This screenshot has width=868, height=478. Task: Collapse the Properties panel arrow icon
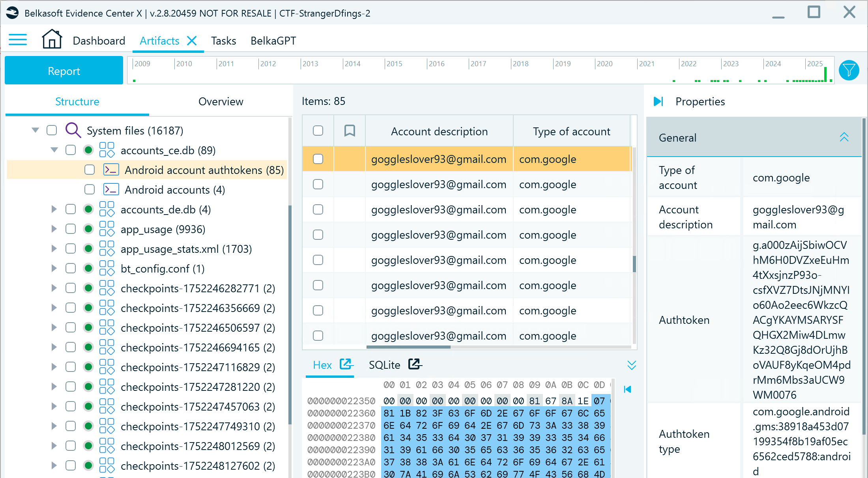[658, 101]
